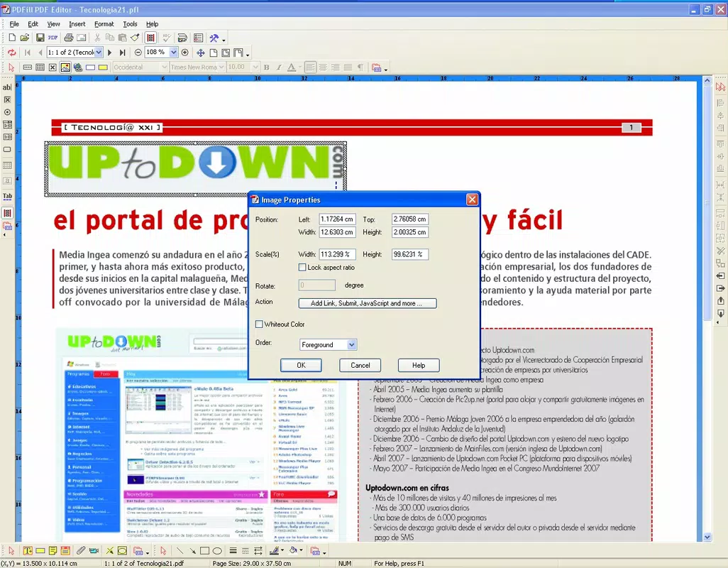Toggle Italic formatting button
The image size is (728, 568).
279,67
